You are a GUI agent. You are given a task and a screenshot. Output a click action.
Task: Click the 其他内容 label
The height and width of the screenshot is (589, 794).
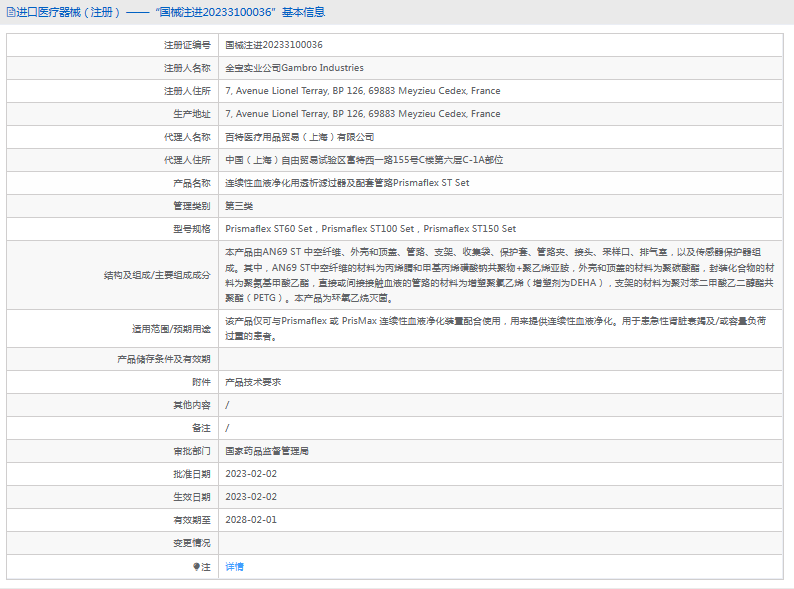click(x=191, y=405)
